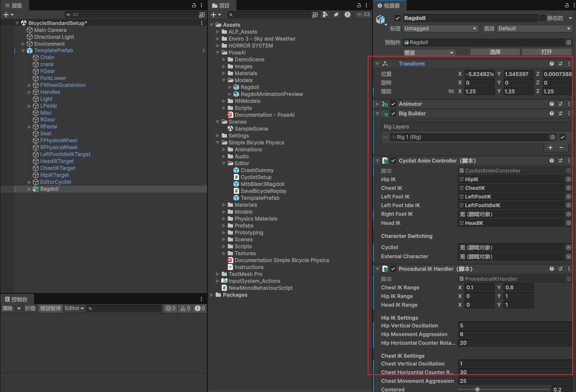Expand the Ragdoll item in Hierarchy
The image size is (576, 392).
coord(29,189)
